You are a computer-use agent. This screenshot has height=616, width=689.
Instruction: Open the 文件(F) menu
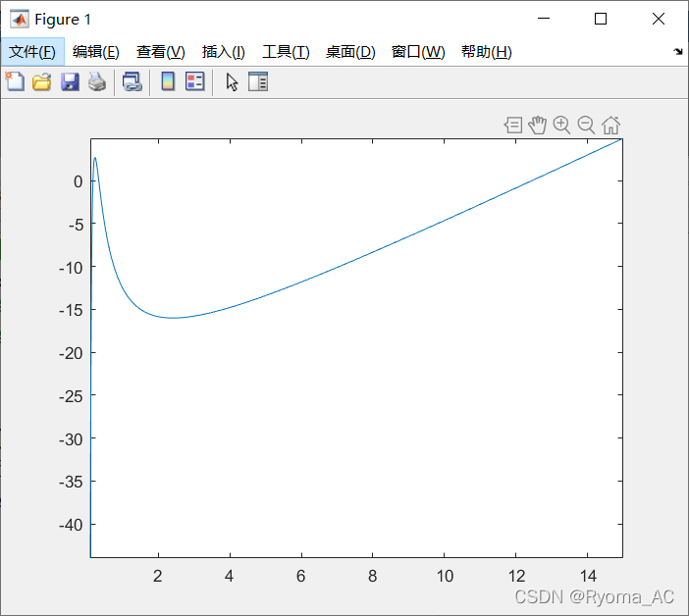[32, 52]
